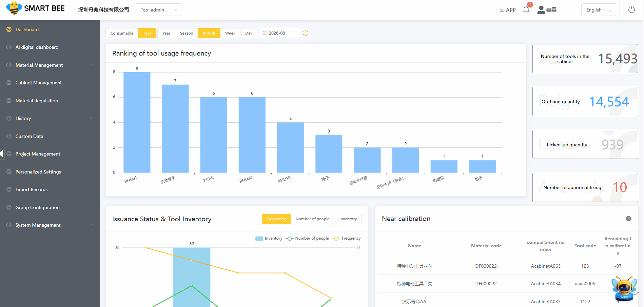Open Material Requisition page
This screenshot has height=307, width=644.
(x=50, y=101)
